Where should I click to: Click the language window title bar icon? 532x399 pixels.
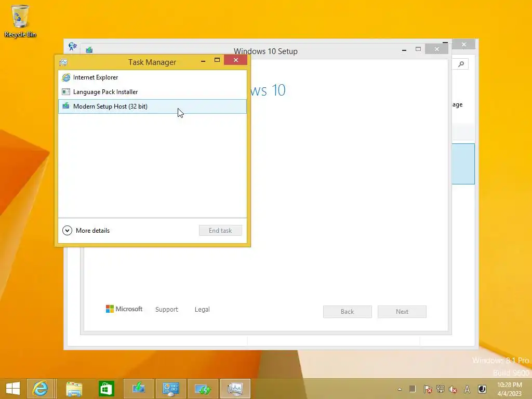coord(72,46)
